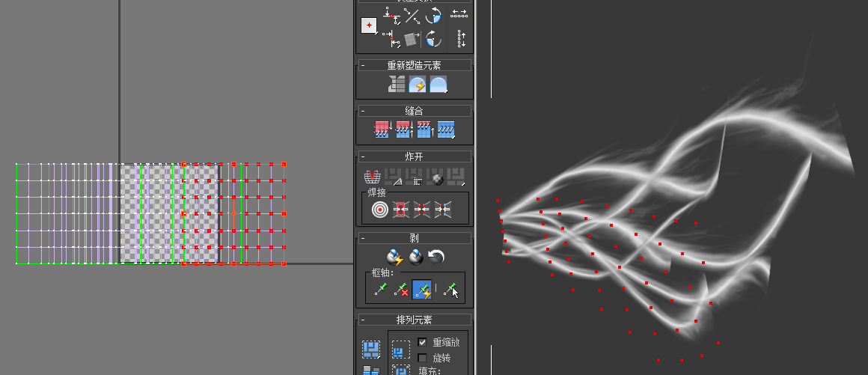Viewport: 868px width, 375px height.
Task: Click the Unpin Selected pushpin with red X
Action: [401, 289]
